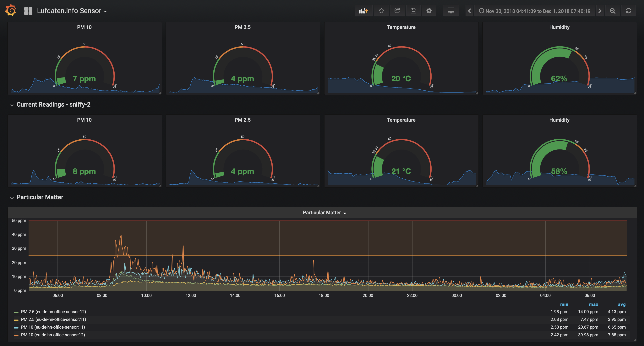Toggle PM 2.5 office-sensor:12 legend series
Screen dimensions: 644x346
[53, 312]
